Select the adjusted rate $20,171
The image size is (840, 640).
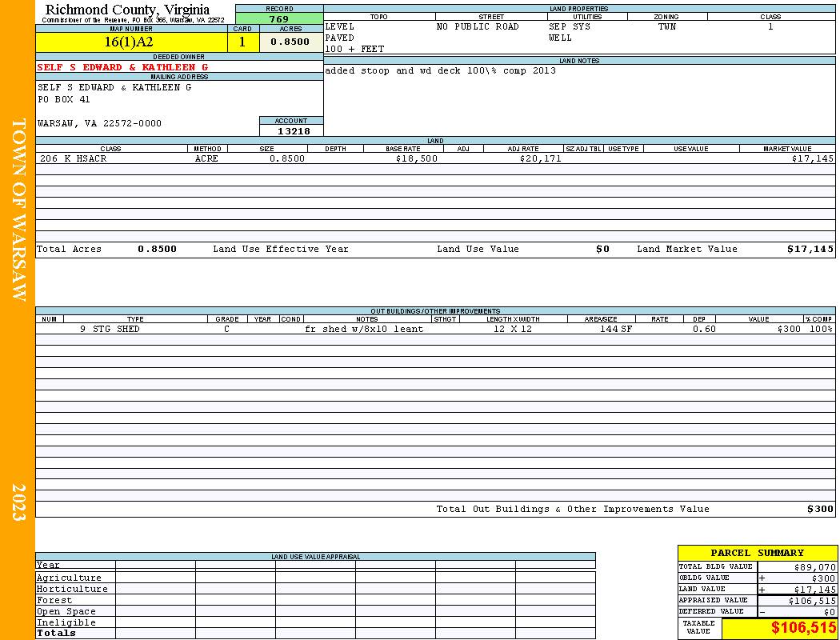click(541, 158)
